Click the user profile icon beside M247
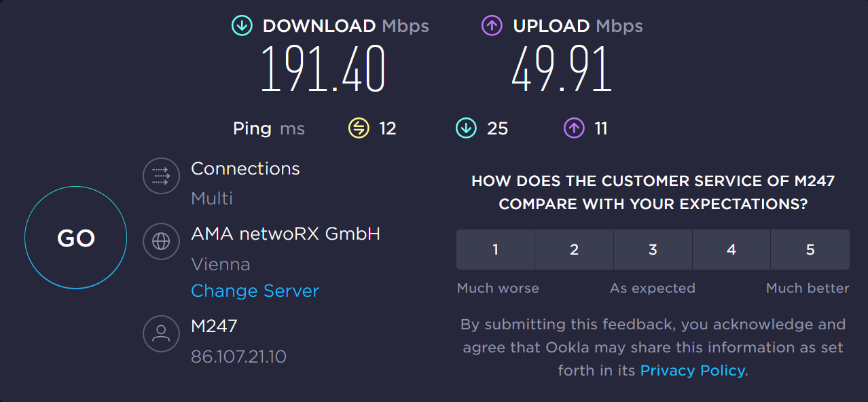 point(161,333)
